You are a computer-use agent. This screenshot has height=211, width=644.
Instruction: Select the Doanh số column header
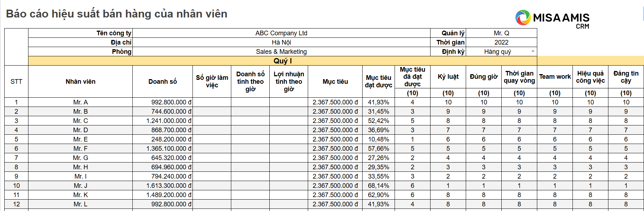click(163, 82)
